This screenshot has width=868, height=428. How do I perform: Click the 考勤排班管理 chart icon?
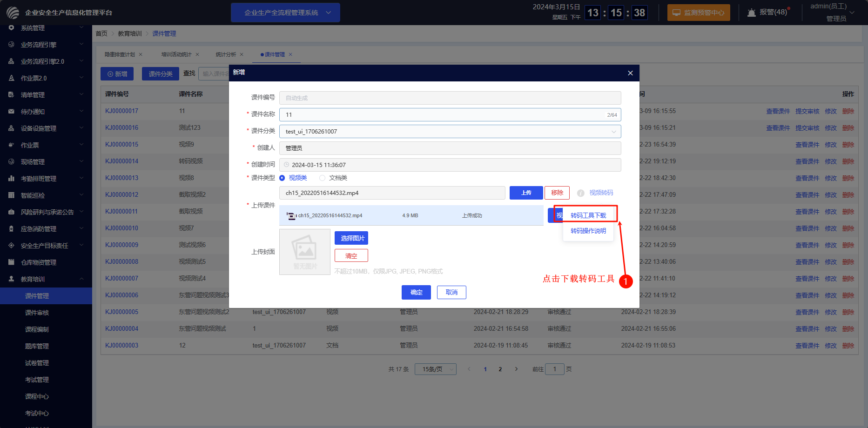[x=11, y=179]
